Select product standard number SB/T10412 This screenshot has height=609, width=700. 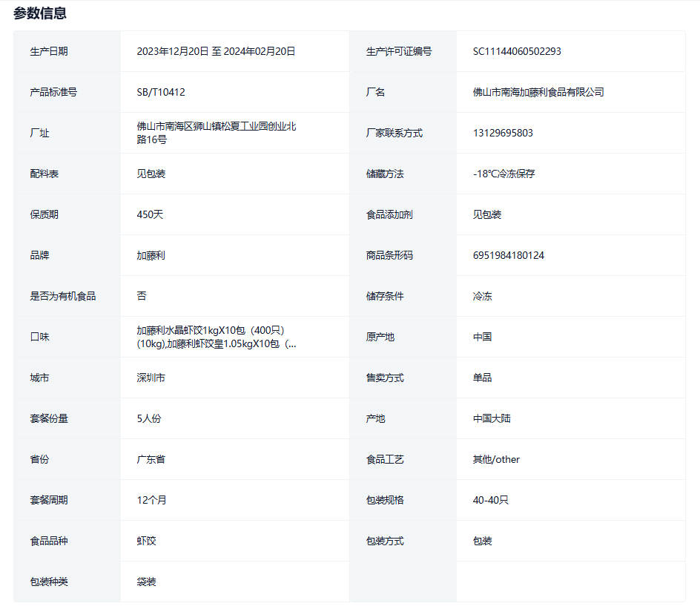pyautogui.click(x=161, y=92)
